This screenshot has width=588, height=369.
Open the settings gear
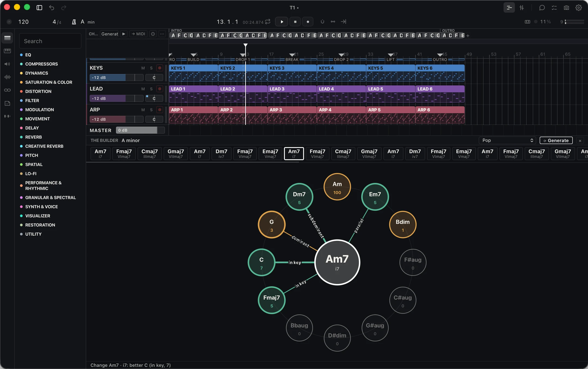click(579, 8)
